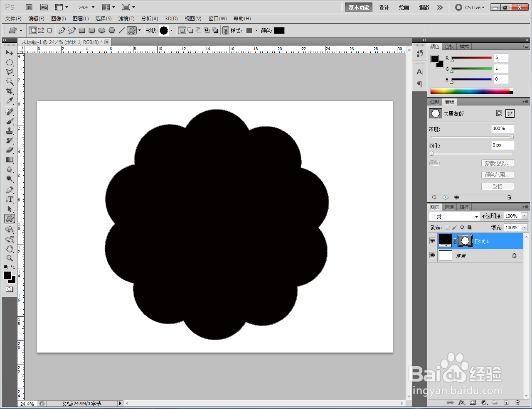Image resolution: width=532 pixels, height=409 pixels.
Task: Switch to 基本功能 workspace
Action: (359, 7)
